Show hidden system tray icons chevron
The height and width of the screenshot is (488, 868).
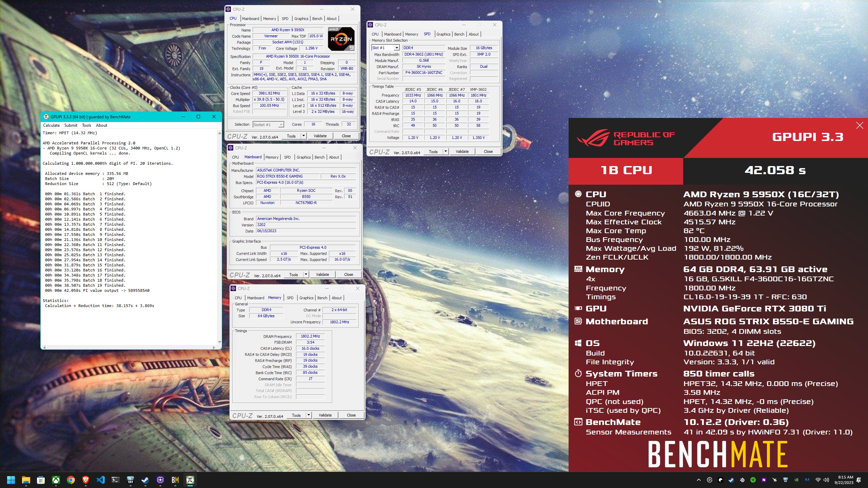tap(699, 480)
